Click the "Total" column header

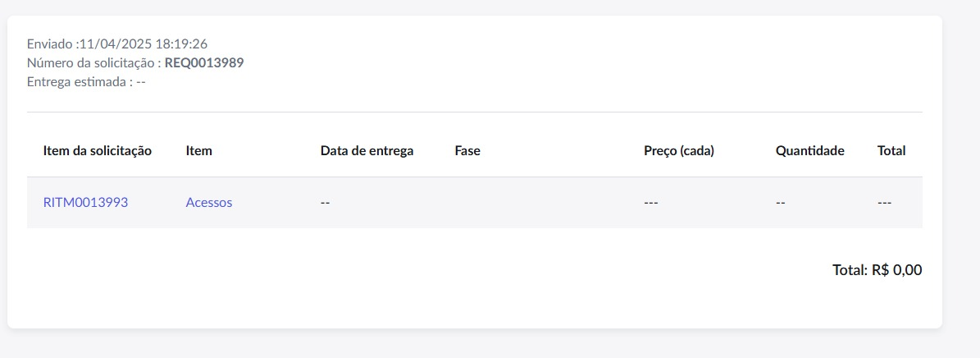(x=891, y=151)
